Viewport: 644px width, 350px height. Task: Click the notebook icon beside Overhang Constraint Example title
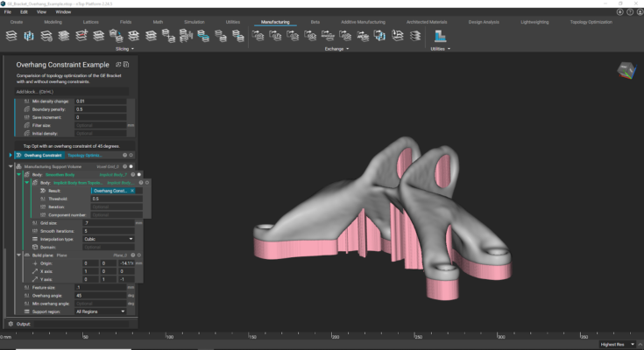[x=126, y=65]
